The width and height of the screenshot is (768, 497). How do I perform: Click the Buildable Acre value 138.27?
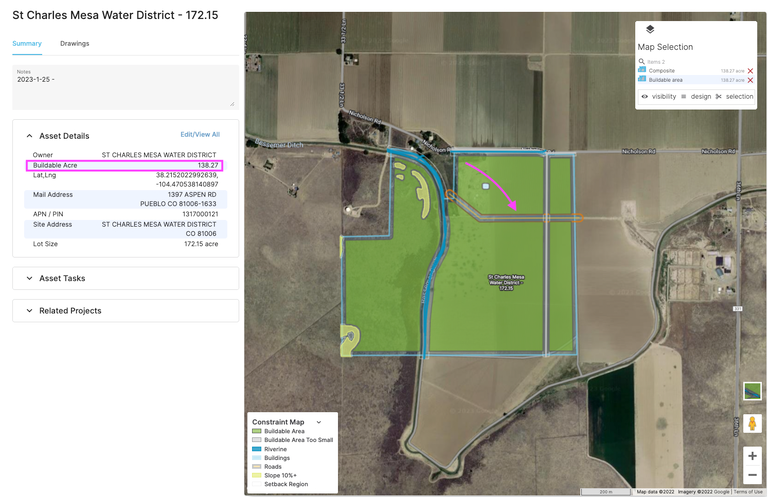tap(208, 166)
